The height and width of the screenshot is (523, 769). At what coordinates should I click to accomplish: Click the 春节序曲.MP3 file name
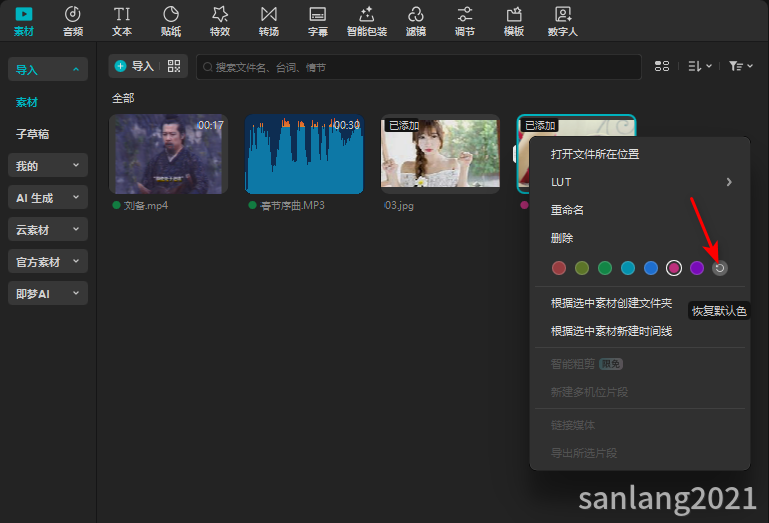[292, 206]
